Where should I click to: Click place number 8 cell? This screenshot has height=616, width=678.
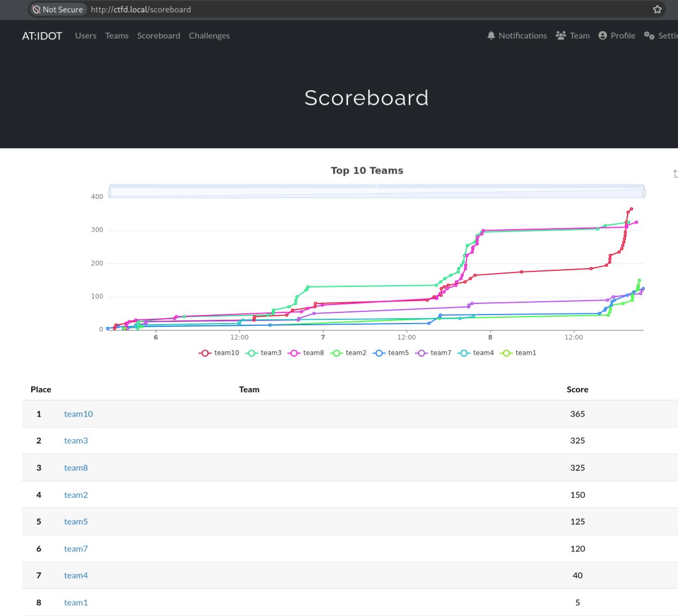pos(39,603)
